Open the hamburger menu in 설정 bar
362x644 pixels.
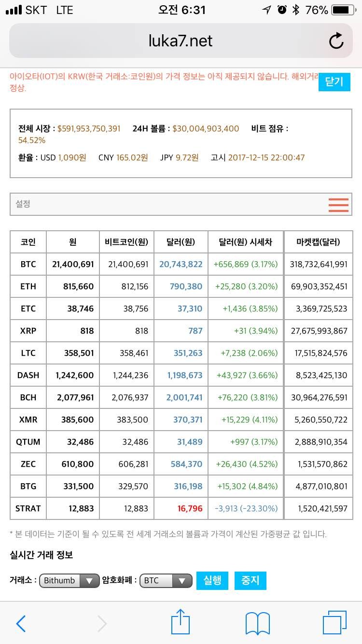(338, 205)
